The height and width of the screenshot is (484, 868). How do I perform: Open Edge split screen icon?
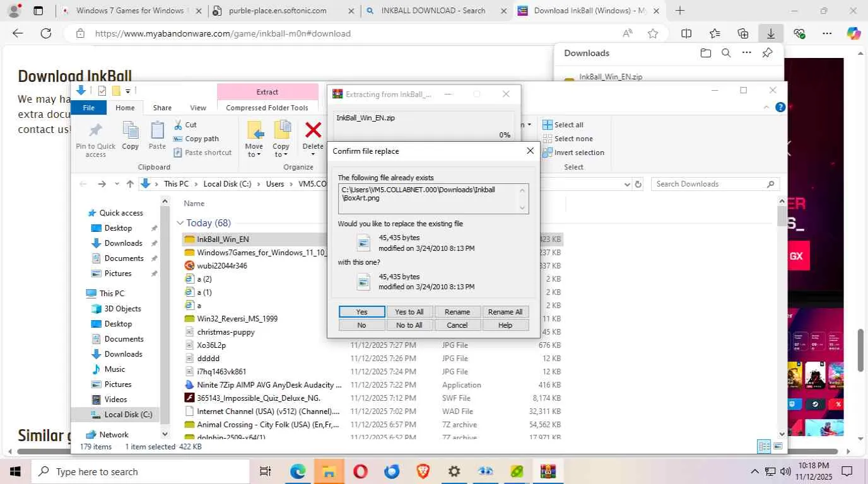[x=686, y=33]
